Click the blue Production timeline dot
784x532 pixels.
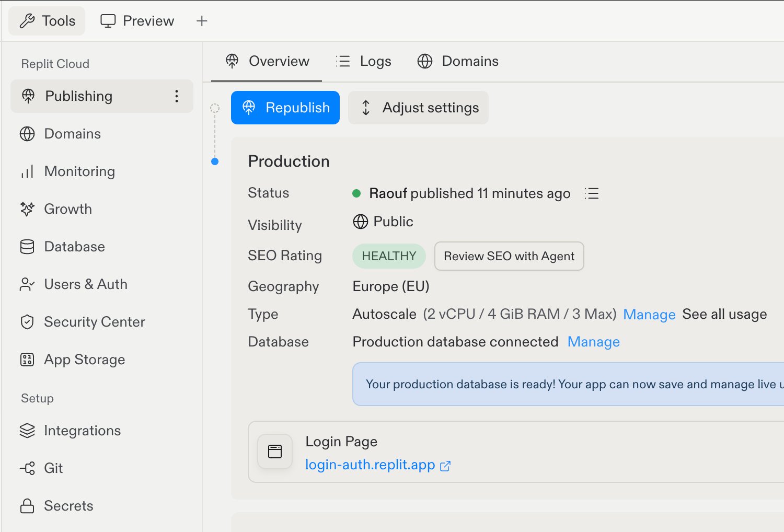pos(215,161)
